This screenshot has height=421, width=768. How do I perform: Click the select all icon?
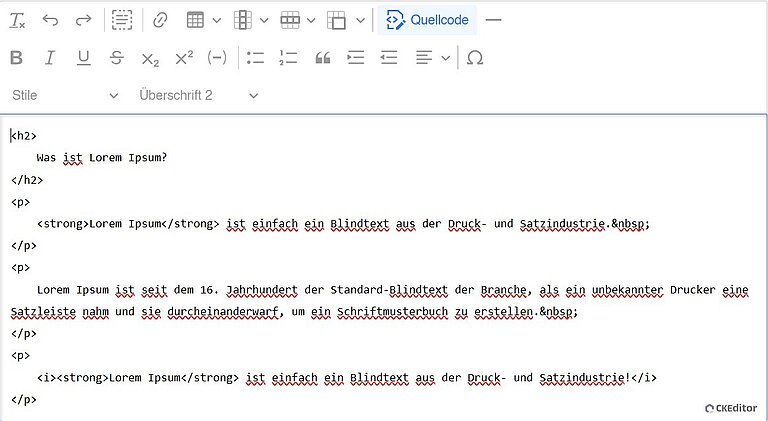[122, 20]
